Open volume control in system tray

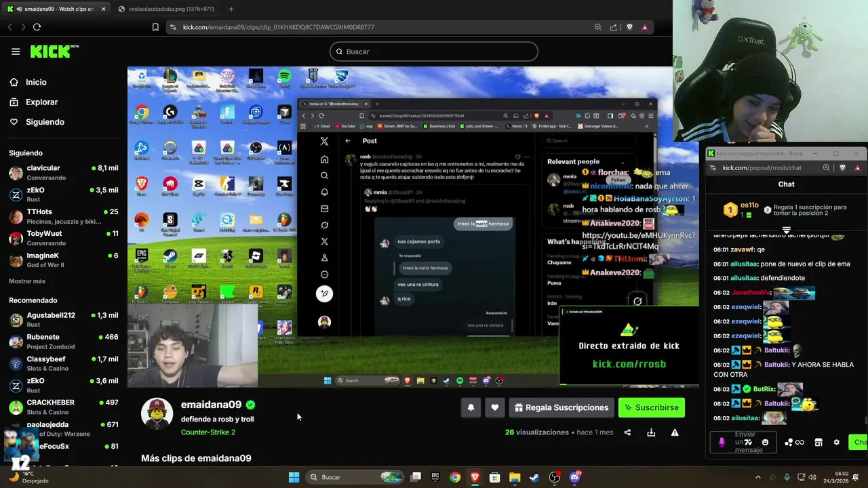tap(812, 477)
